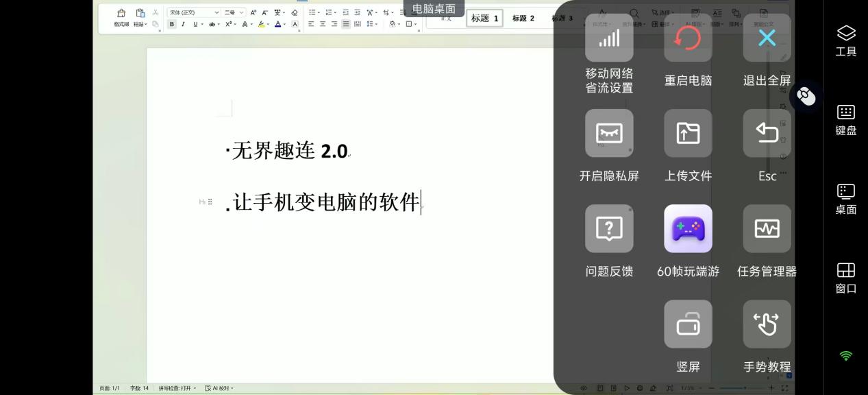The height and width of the screenshot is (395, 868).
Task: Clear formatting with the eraser icon
Action: (295, 12)
